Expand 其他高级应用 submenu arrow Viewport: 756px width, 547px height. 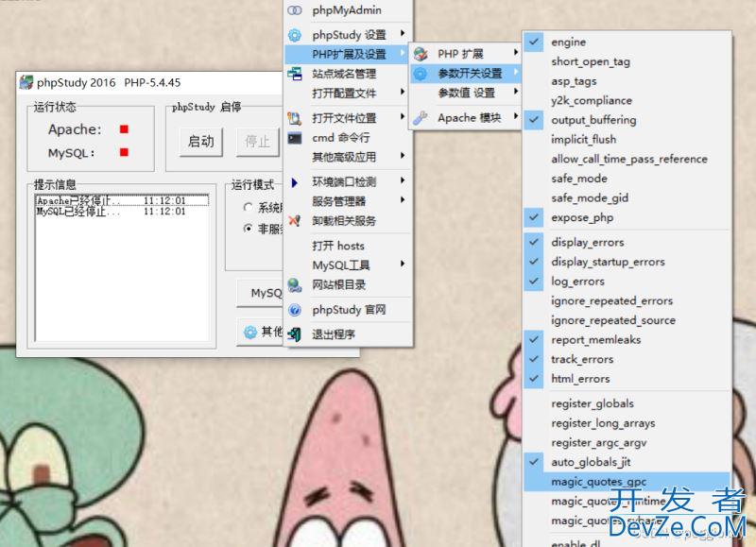pyautogui.click(x=403, y=156)
